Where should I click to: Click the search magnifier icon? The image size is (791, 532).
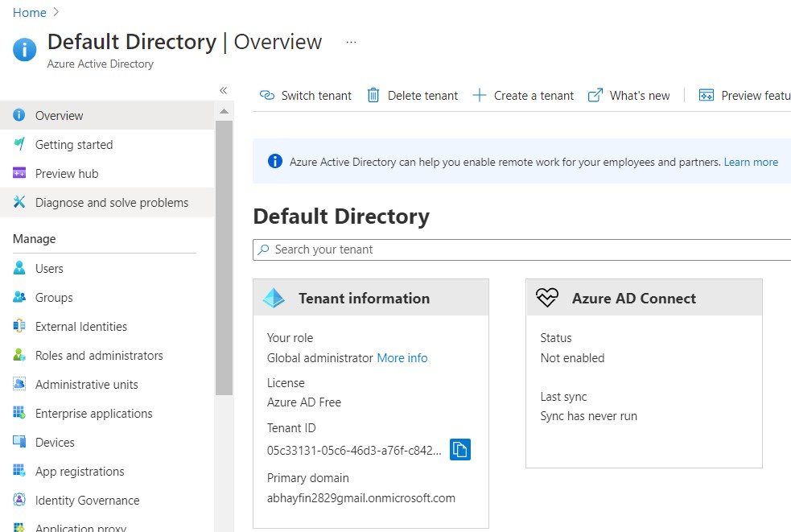click(263, 250)
